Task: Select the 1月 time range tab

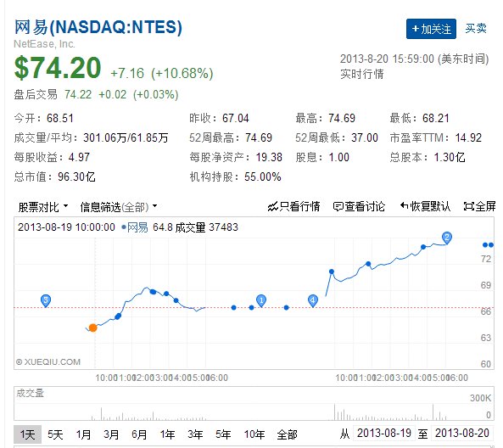Action: 83,434
